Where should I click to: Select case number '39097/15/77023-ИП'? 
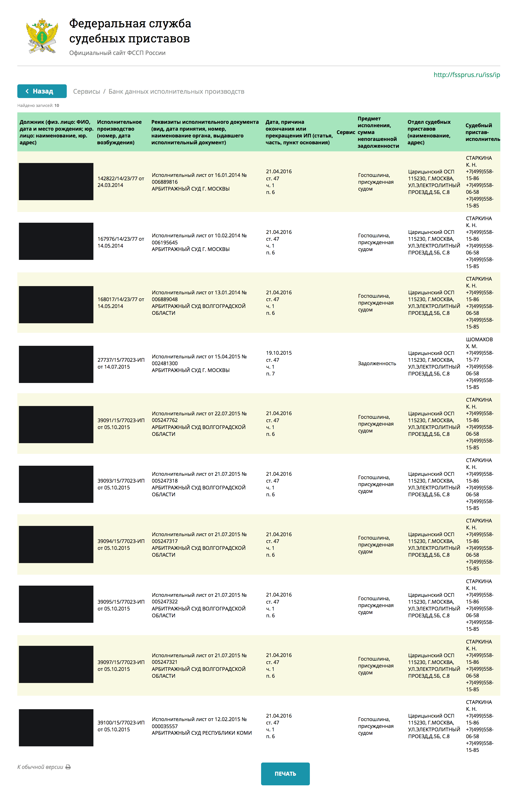[121, 665]
